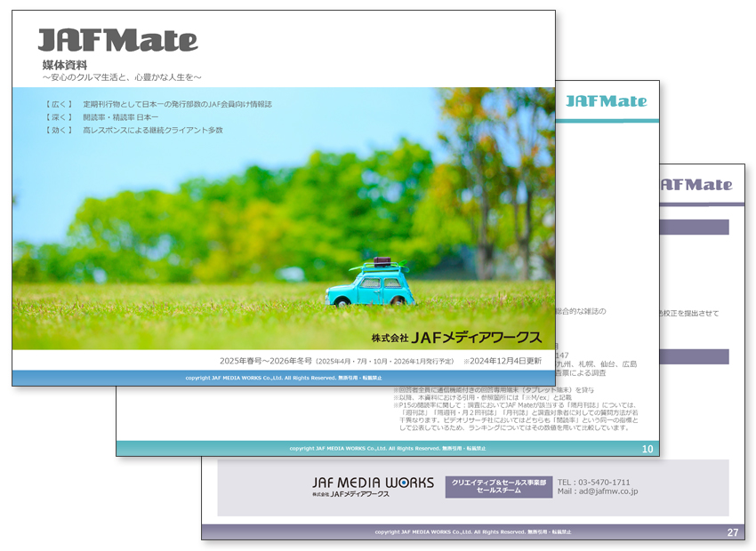The width and height of the screenshot is (756, 551).
Task: Click the large JAFMate logo on cover slide
Action: [x=118, y=41]
